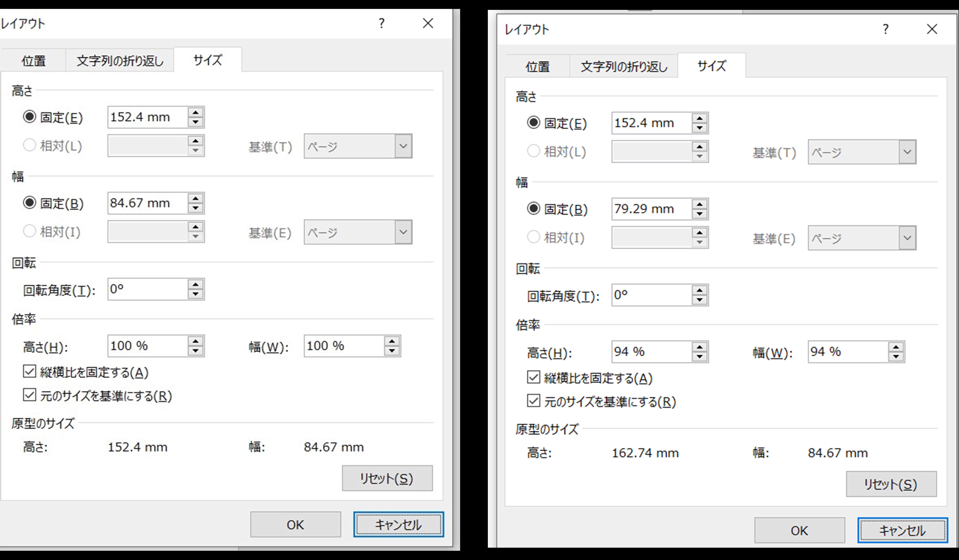959x560 pixels.
Task: Click キャンセル in left dialog
Action: click(x=399, y=525)
